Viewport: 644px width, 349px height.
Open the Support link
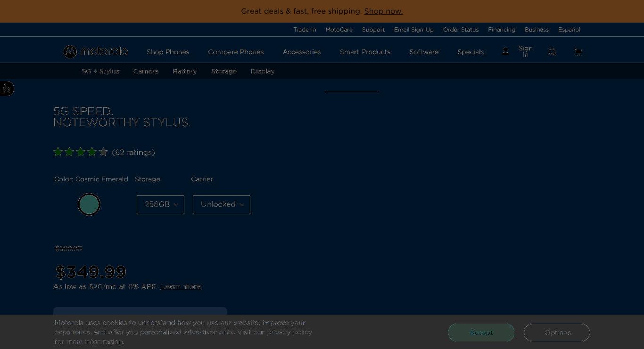click(x=373, y=30)
